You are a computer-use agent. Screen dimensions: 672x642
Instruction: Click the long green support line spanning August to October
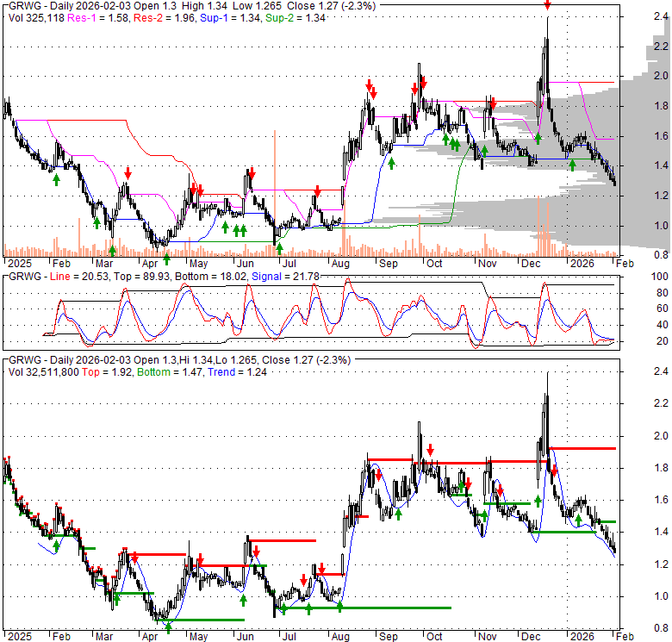point(364,608)
